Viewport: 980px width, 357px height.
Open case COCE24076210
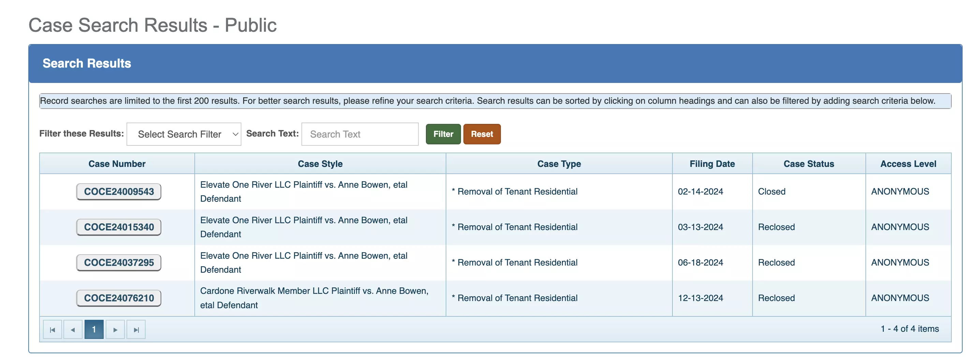point(119,298)
